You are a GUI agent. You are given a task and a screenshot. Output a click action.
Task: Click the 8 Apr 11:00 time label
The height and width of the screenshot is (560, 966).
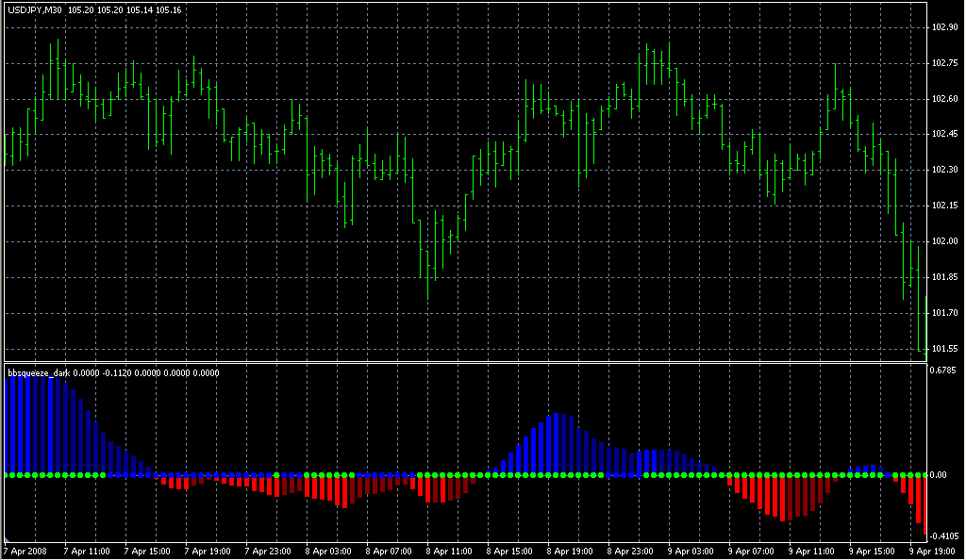[x=448, y=551]
